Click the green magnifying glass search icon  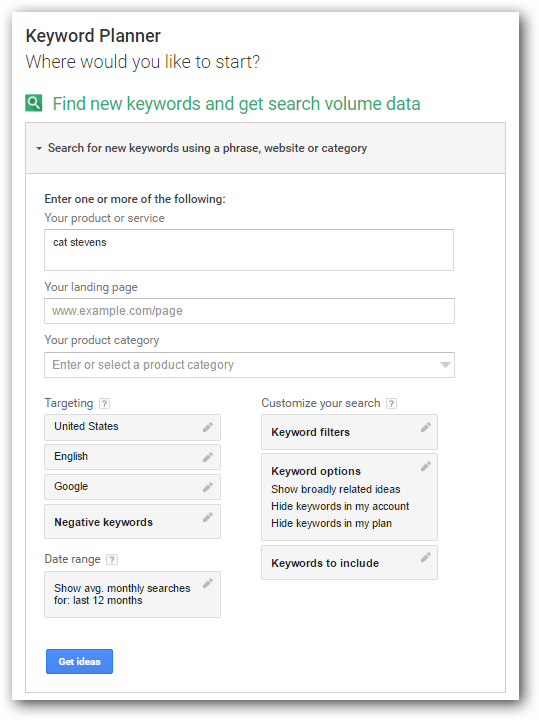point(34,103)
